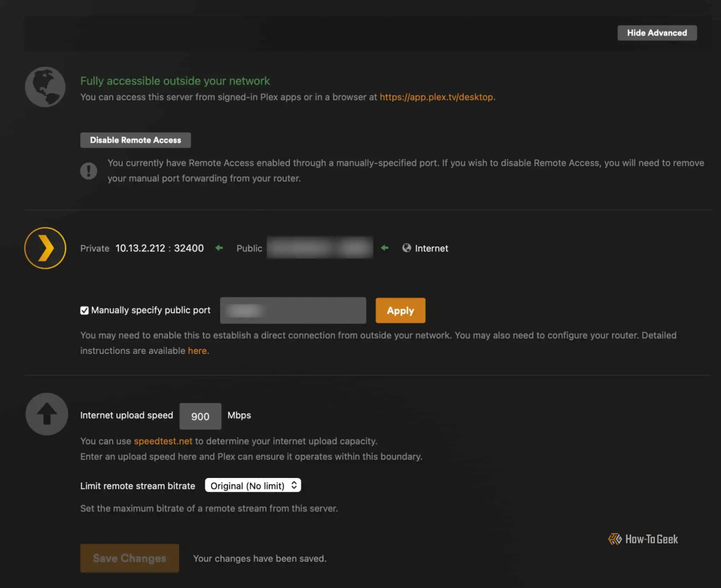Screen dimensions: 721x588
Task: Click the green arrow before Internet
Action: (385, 248)
